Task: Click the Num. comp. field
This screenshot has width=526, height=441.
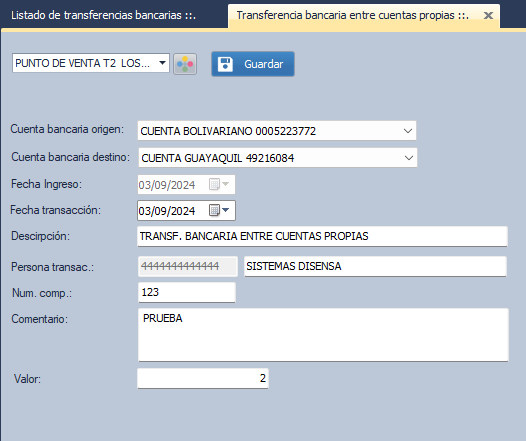Action: coord(187,292)
